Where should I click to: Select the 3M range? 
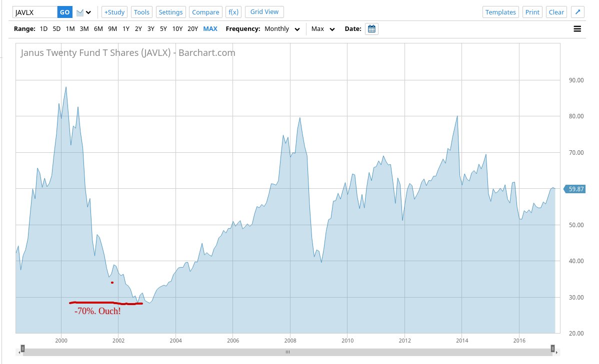point(84,28)
